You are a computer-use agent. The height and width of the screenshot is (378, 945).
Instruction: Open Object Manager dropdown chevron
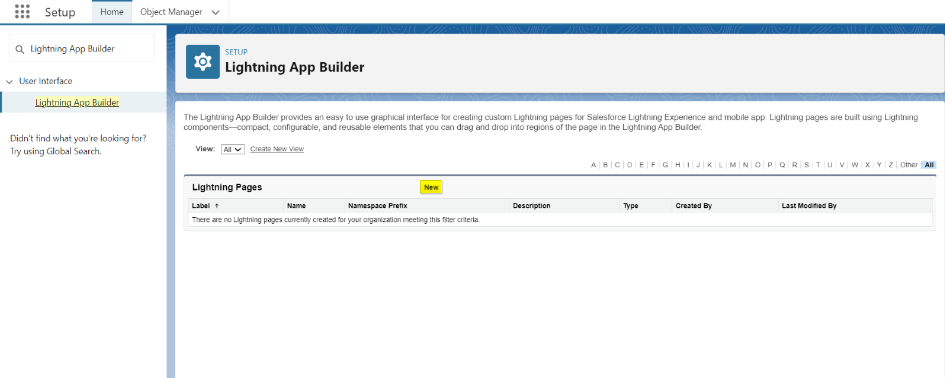click(x=215, y=12)
